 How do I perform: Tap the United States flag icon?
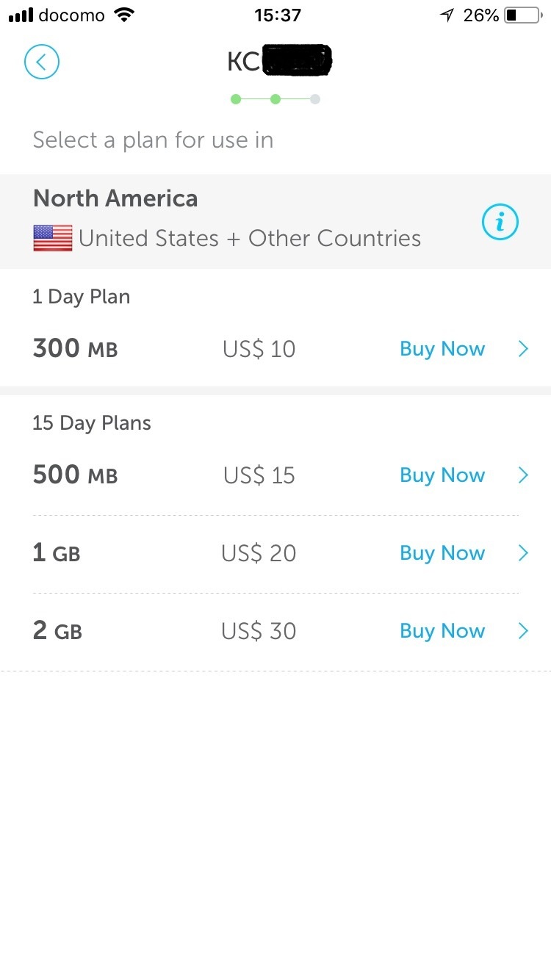[x=53, y=238]
